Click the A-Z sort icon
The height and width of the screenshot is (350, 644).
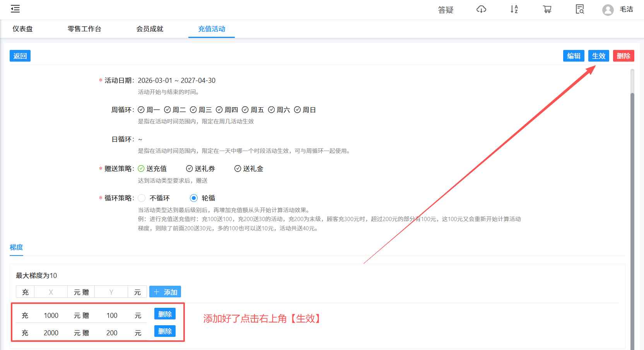(x=514, y=9)
